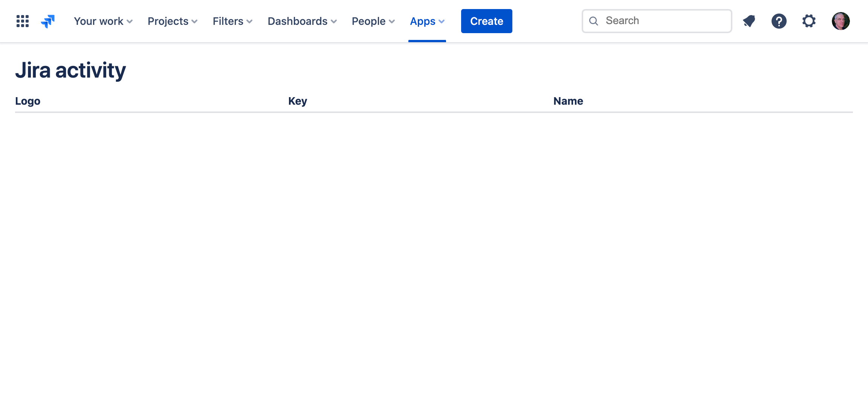Focus the Search input field
The width and height of the screenshot is (868, 415).
coord(657,21)
